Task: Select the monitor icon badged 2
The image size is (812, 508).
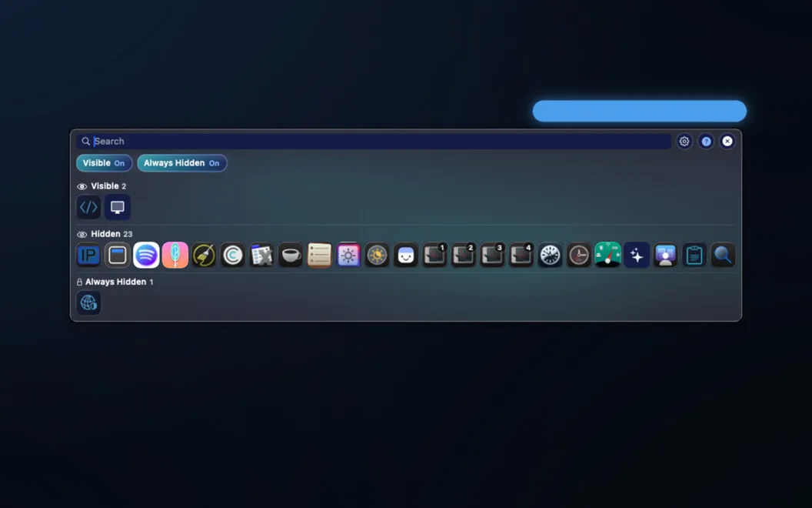Action: [x=464, y=255]
